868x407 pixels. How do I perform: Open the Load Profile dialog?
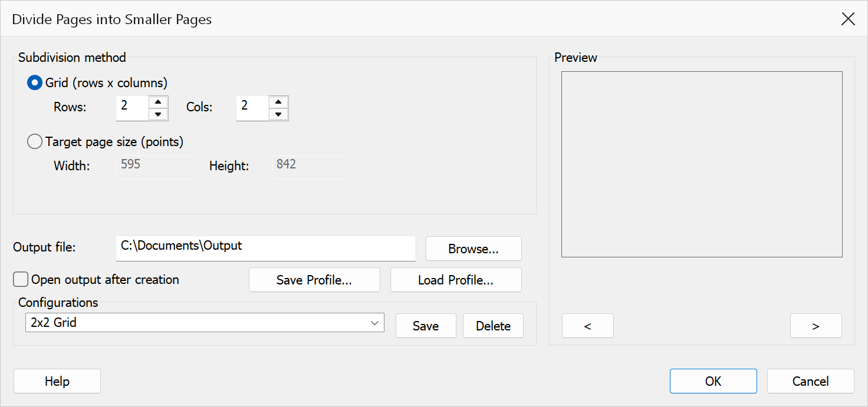[x=456, y=280]
